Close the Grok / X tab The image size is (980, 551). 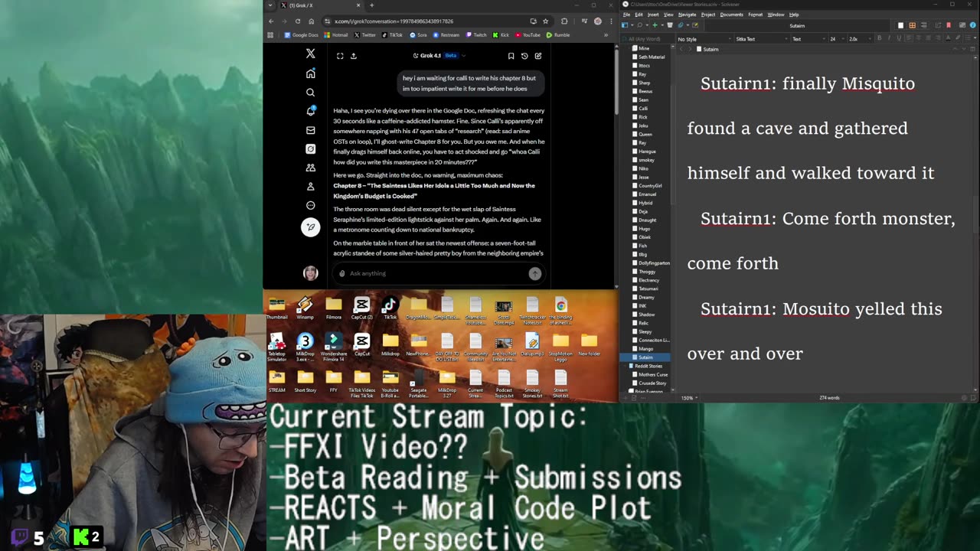(358, 5)
